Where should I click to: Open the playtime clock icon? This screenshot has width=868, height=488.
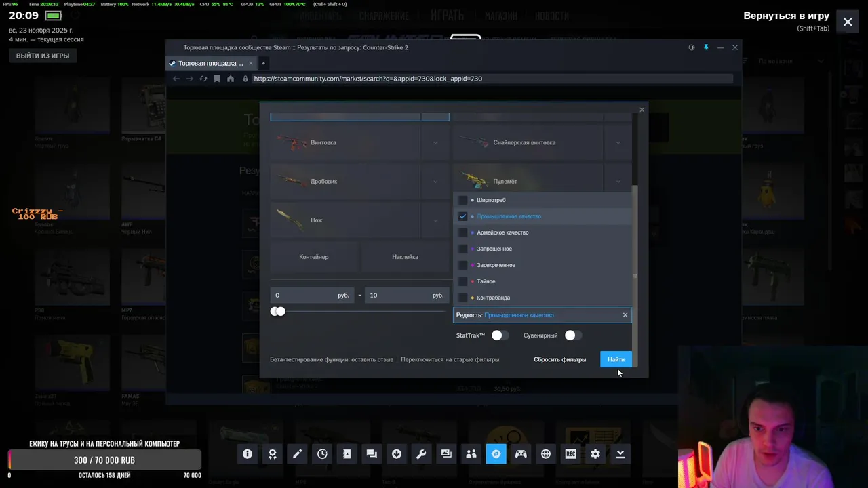tap(322, 454)
